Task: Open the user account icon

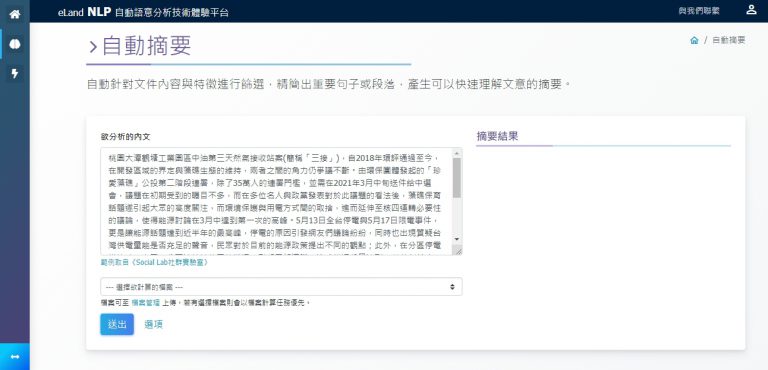Action: [751, 10]
